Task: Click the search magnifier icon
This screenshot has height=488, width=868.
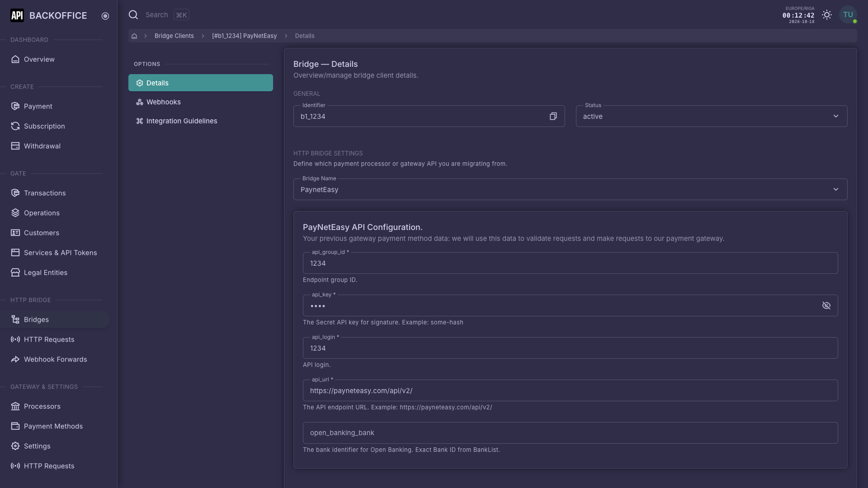Action: click(133, 15)
